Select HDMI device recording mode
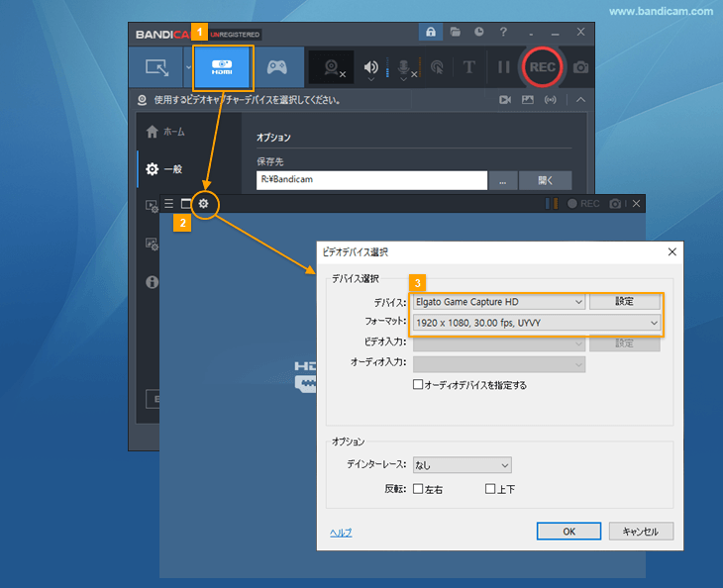The width and height of the screenshot is (723, 588). click(222, 67)
